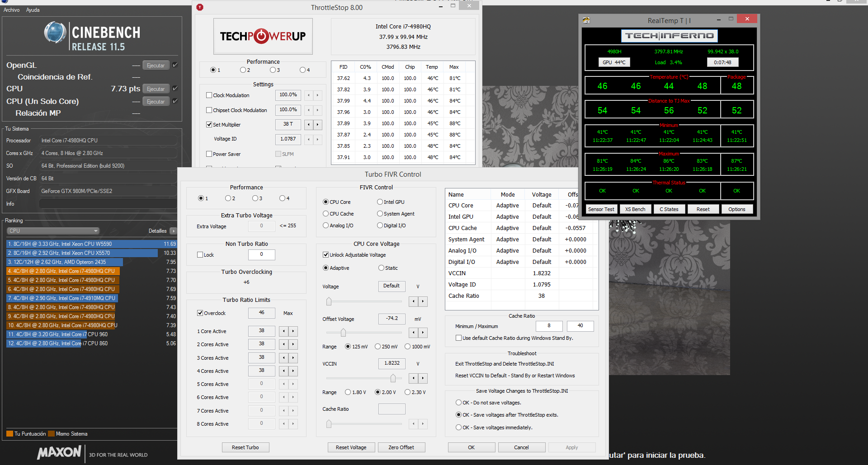Adjust the Offset Voltage slider thumb
868x465 pixels.
(x=343, y=333)
